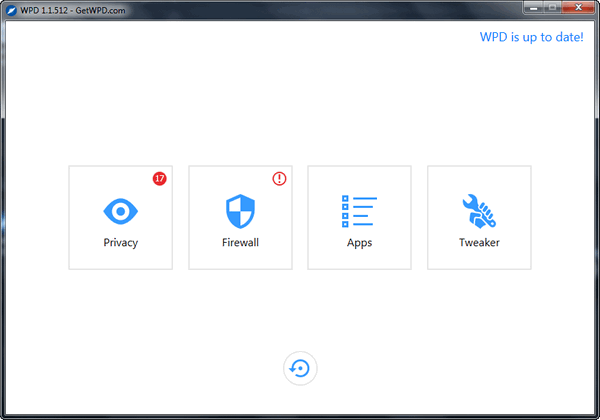Select the Tweaker label text
The width and height of the screenshot is (600, 420).
point(479,243)
